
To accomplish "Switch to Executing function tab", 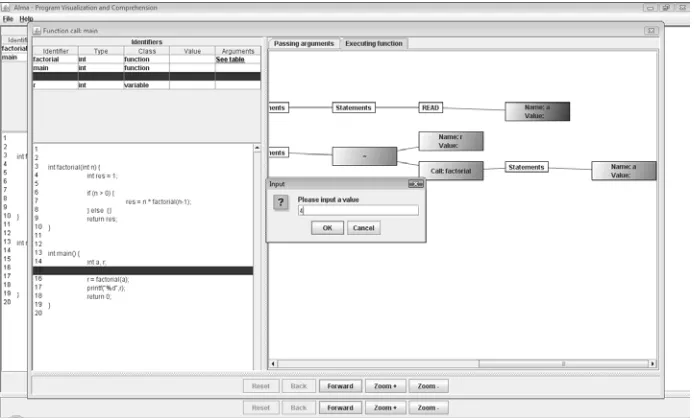I will [x=374, y=43].
